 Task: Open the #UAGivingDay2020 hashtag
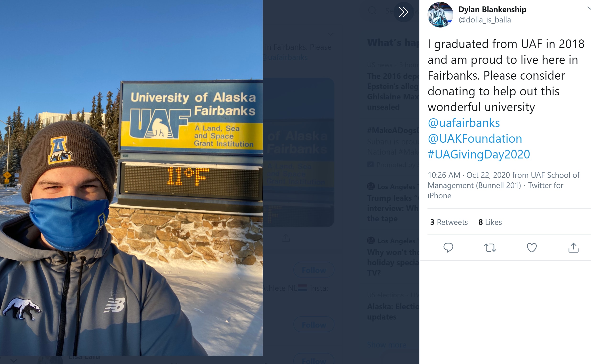pos(479,154)
